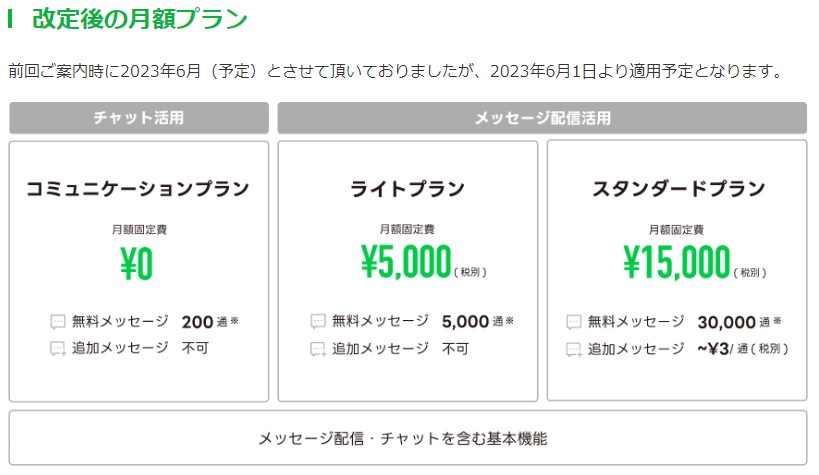
Task: Select the メッセージ配信活用 header tab
Action: pos(542,118)
